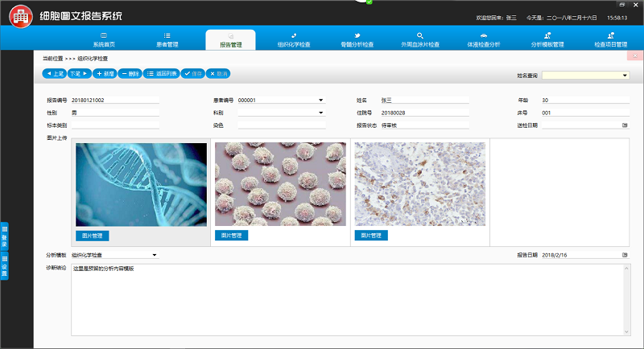Click the breadcrumb text 组织化学检查

(x=93, y=59)
